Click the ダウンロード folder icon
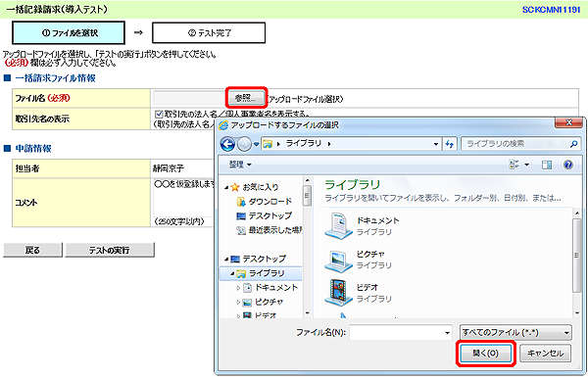 (x=241, y=202)
